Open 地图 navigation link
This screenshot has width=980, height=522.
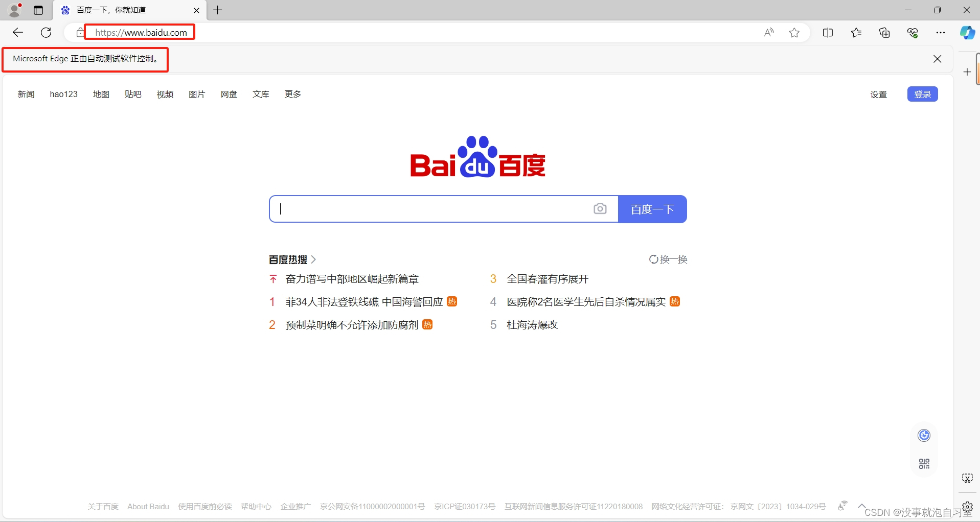click(x=101, y=94)
